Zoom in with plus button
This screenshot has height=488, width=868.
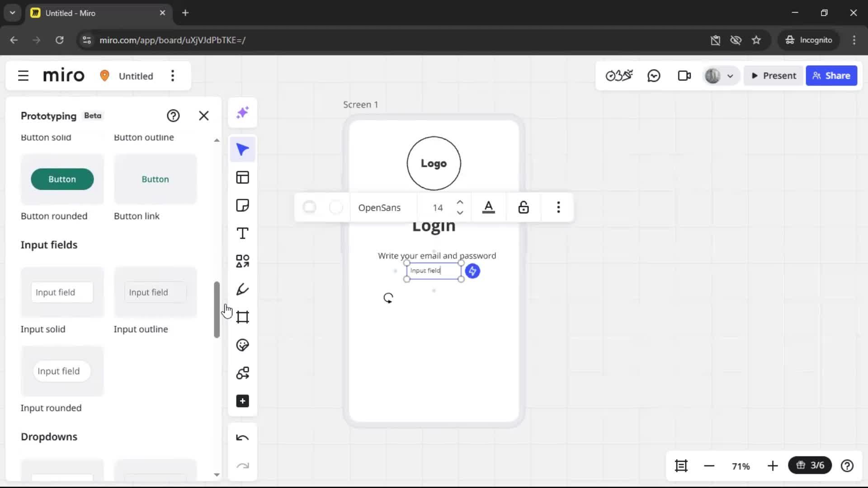point(773,466)
